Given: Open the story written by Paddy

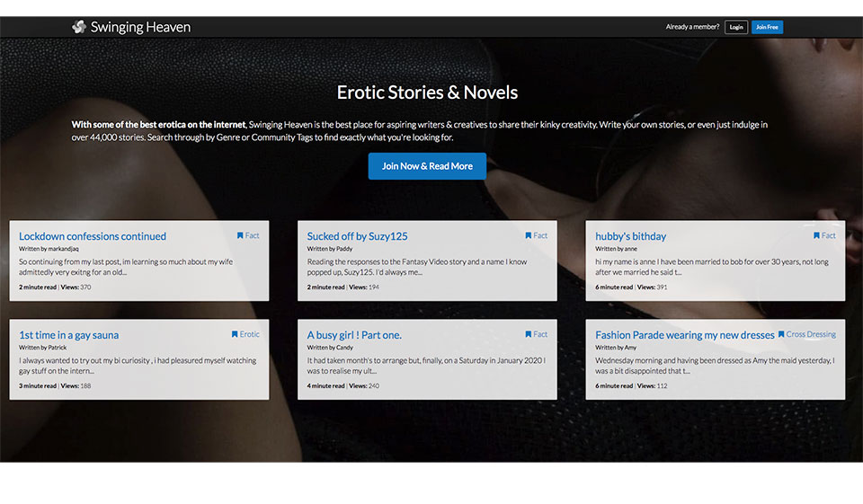Looking at the screenshot, I should [x=357, y=236].
